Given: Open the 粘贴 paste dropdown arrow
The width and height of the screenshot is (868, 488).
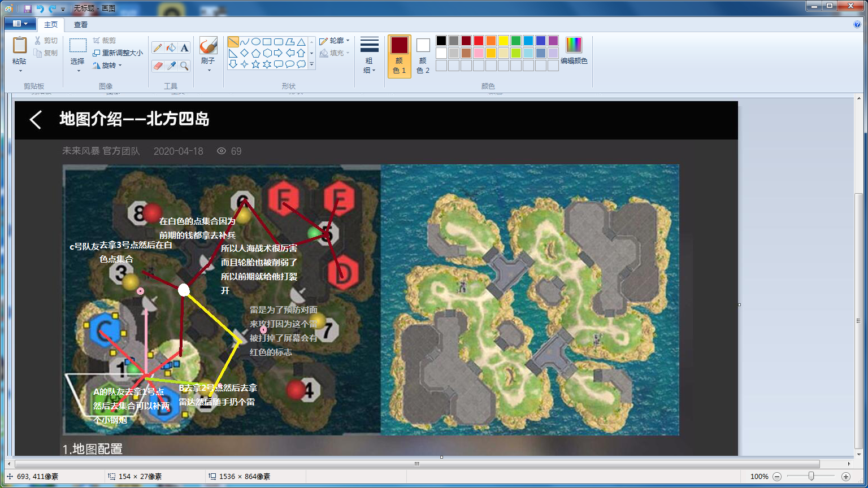Looking at the screenshot, I should tap(20, 71).
